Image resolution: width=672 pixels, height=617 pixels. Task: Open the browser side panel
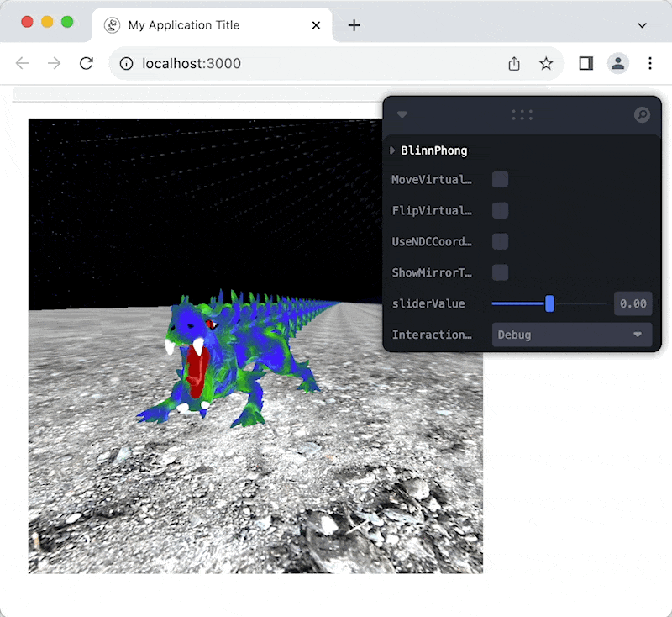tap(586, 63)
